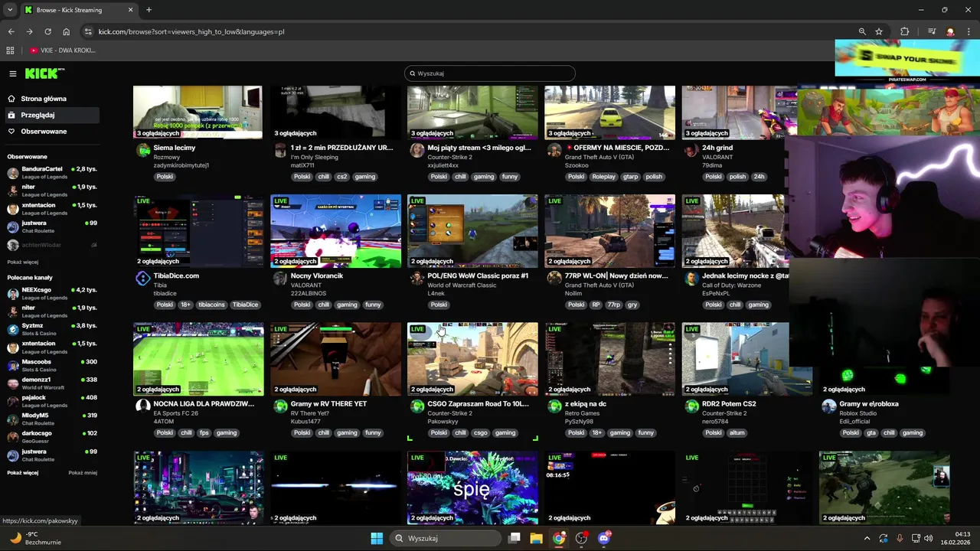Open the greyed-out achtenWlodar channel
Screen dimensions: 980x551
[51, 245]
